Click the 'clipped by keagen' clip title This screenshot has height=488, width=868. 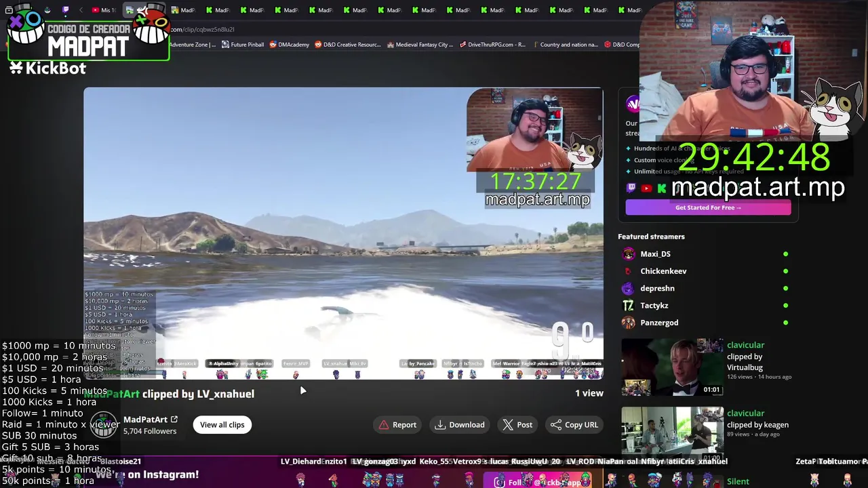(x=757, y=425)
